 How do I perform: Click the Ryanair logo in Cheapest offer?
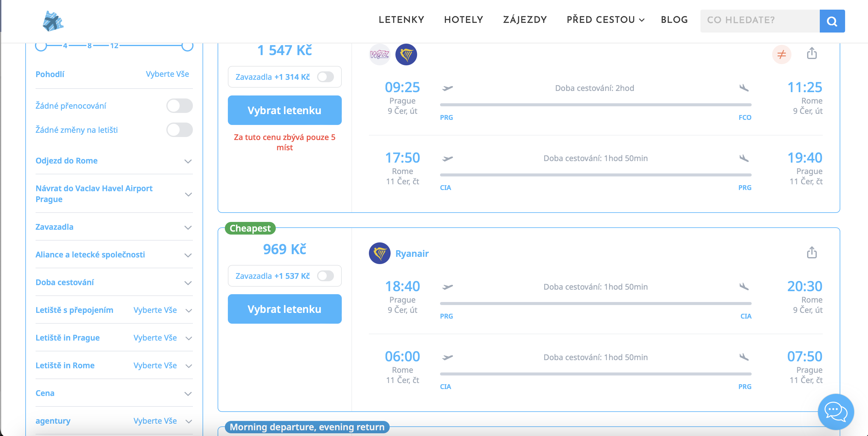[x=379, y=253]
